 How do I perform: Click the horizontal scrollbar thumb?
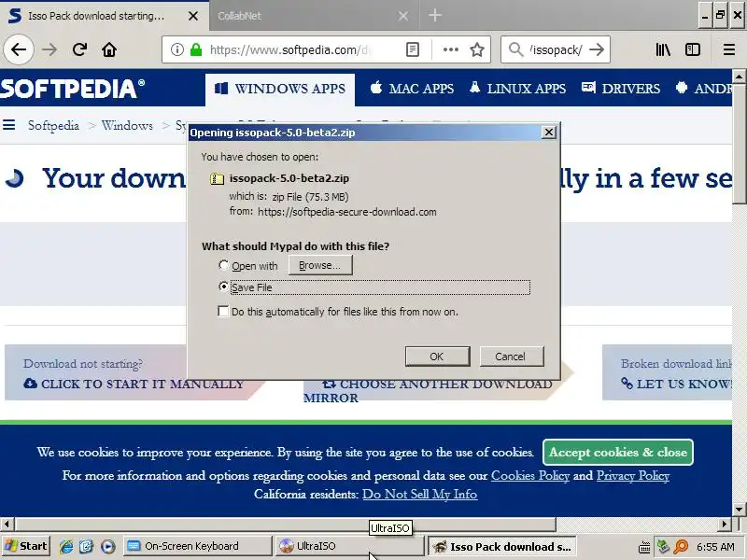click(x=285, y=525)
